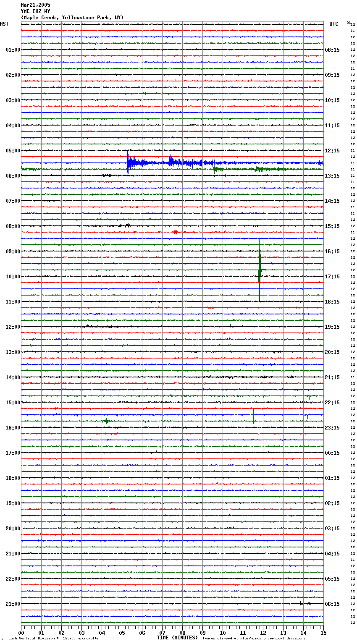The image size is (357, 644).
Task: Click the 17:15 UTC time label
Action: 332,277
